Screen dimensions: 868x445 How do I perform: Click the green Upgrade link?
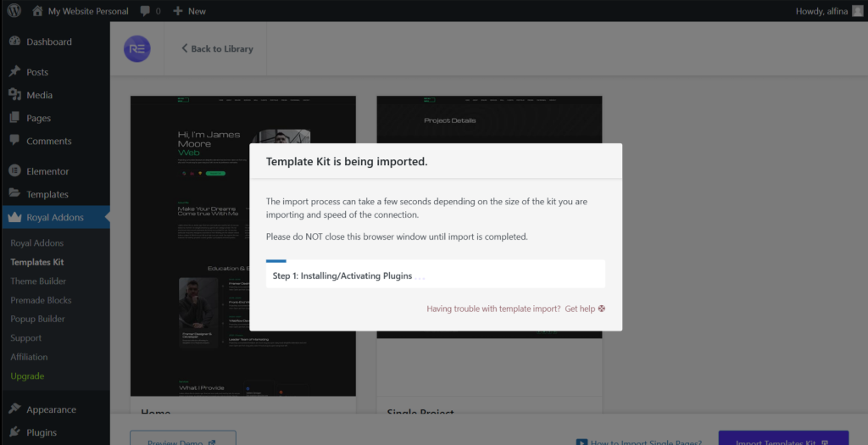[27, 375]
